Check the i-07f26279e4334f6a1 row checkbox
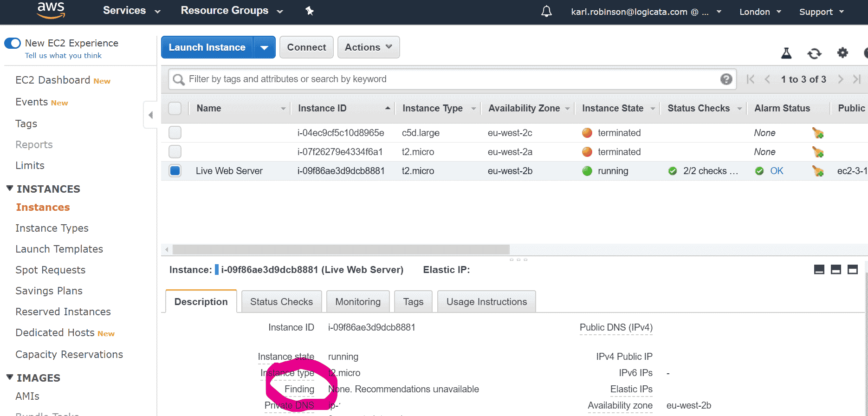Image resolution: width=868 pixels, height=416 pixels. point(175,152)
